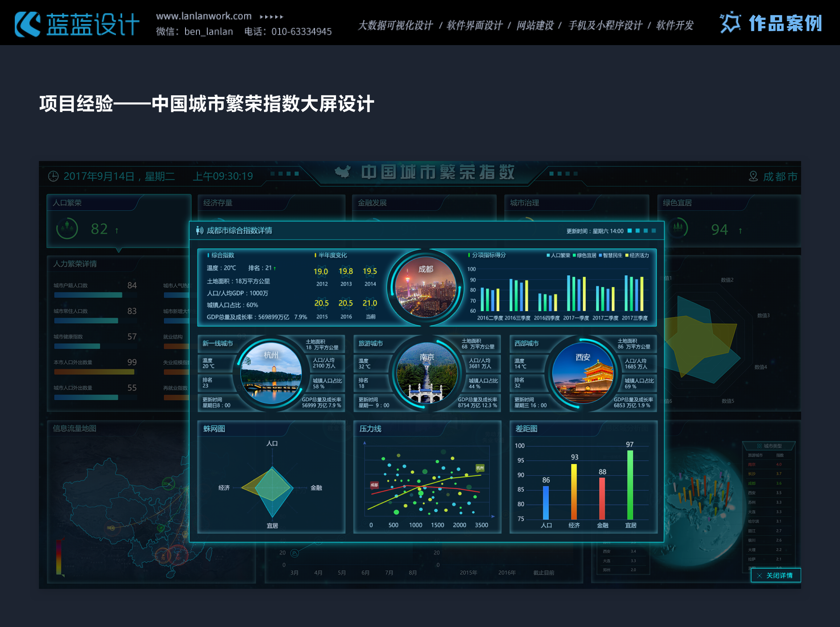Click the 蓝蓝设计 logo icon
840x627 pixels.
(x=27, y=24)
